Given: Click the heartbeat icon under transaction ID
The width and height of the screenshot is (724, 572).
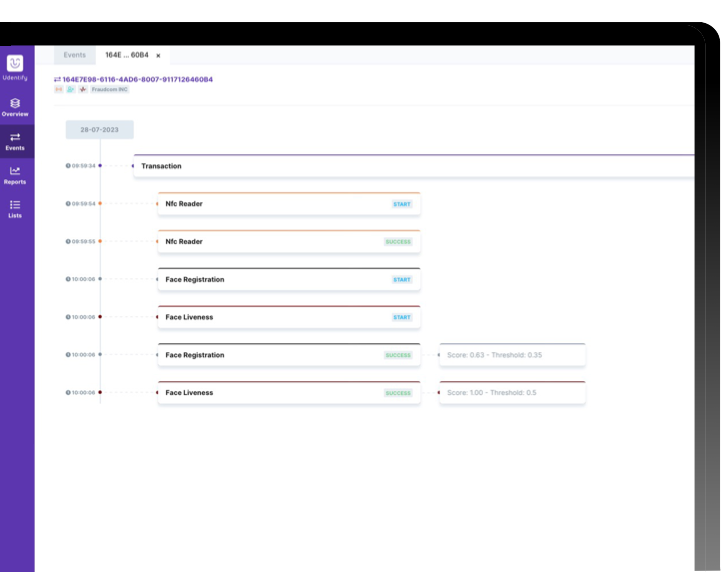Looking at the screenshot, I should [x=82, y=90].
